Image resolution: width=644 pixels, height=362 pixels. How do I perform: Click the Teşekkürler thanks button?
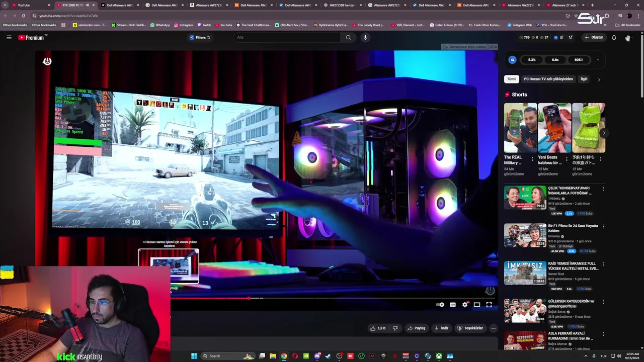(x=470, y=328)
